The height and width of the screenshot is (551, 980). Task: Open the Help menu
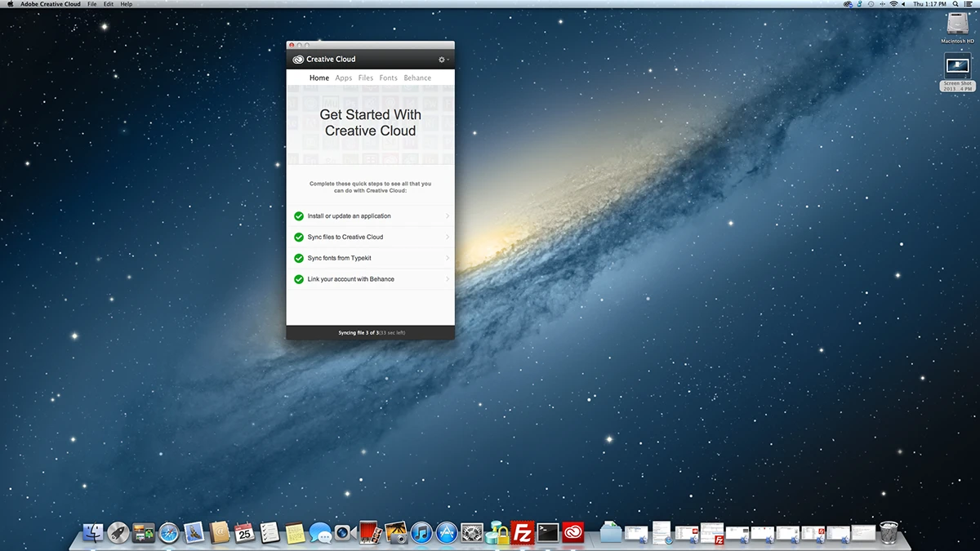tap(126, 4)
